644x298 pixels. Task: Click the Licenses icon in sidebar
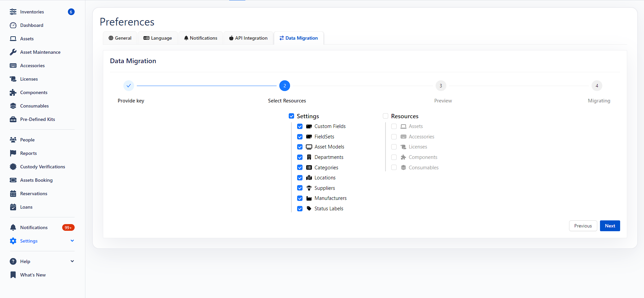[13, 79]
